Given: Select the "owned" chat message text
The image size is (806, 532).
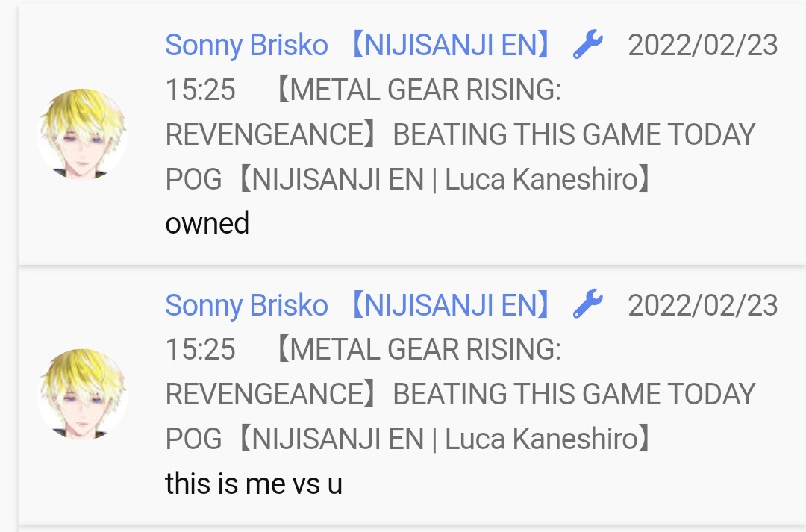Looking at the screenshot, I should (207, 224).
